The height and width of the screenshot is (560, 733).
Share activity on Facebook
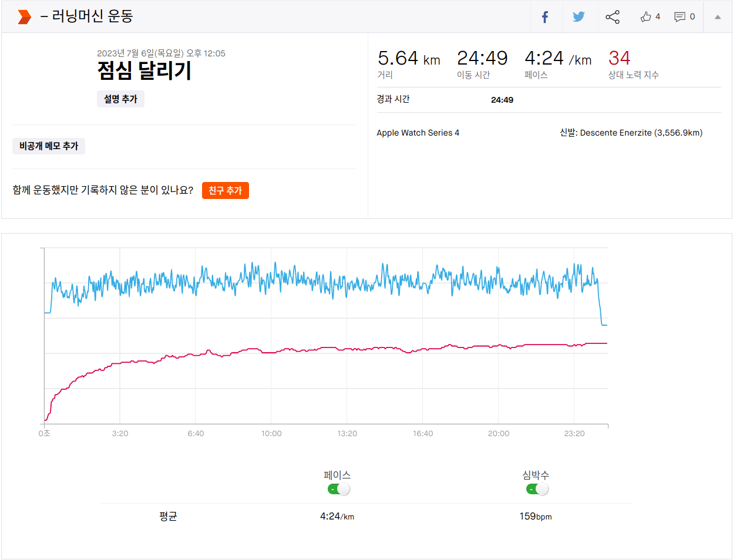click(x=545, y=17)
